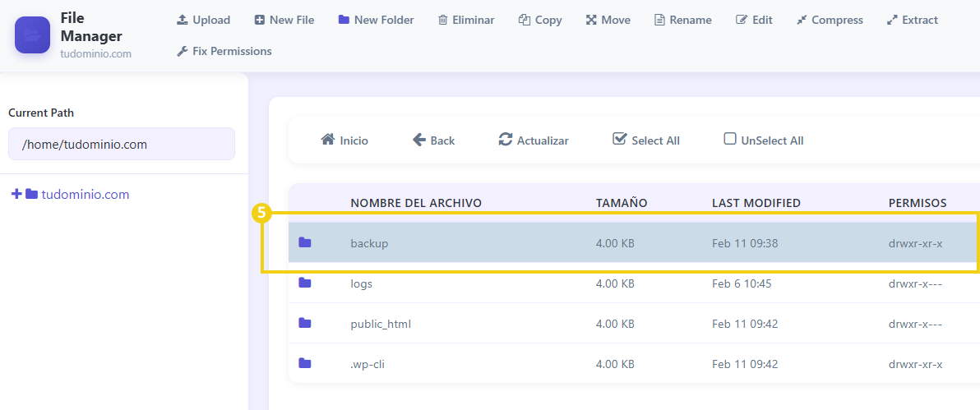Viewport: 980px width, 410px height.
Task: Click the Rename document icon
Action: (659, 20)
